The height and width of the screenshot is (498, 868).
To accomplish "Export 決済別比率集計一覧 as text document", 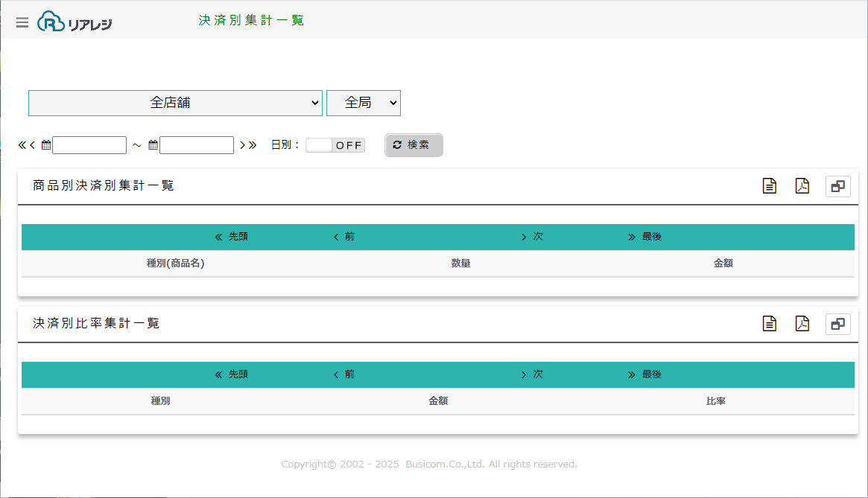I will (x=770, y=324).
